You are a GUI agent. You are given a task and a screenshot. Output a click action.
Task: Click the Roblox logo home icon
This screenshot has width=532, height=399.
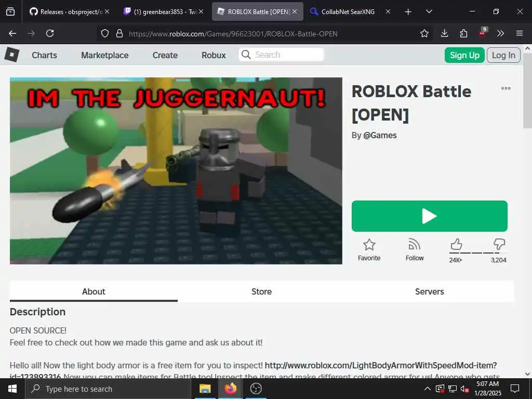click(x=12, y=55)
